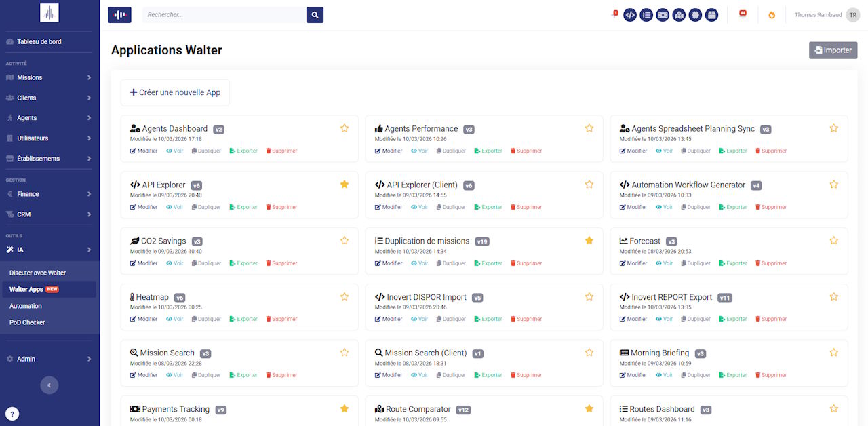
Task: Toggle the favorite star on Duplication de missions
Action: coord(589,241)
